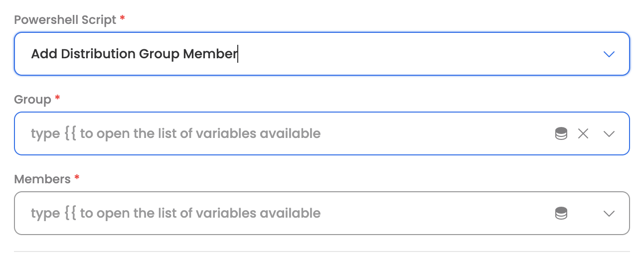The image size is (644, 254).
Task: Click the red asterisk beside Group label
Action: pyautogui.click(x=57, y=99)
